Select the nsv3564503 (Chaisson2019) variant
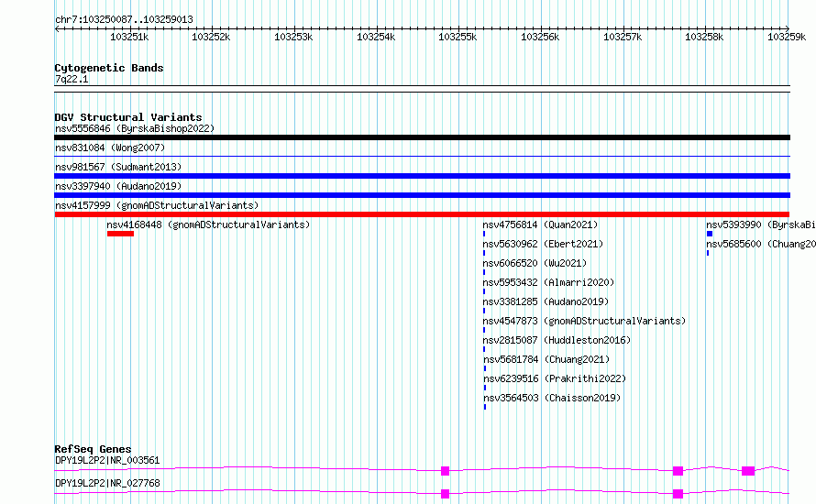The image size is (816, 504). tap(552, 398)
